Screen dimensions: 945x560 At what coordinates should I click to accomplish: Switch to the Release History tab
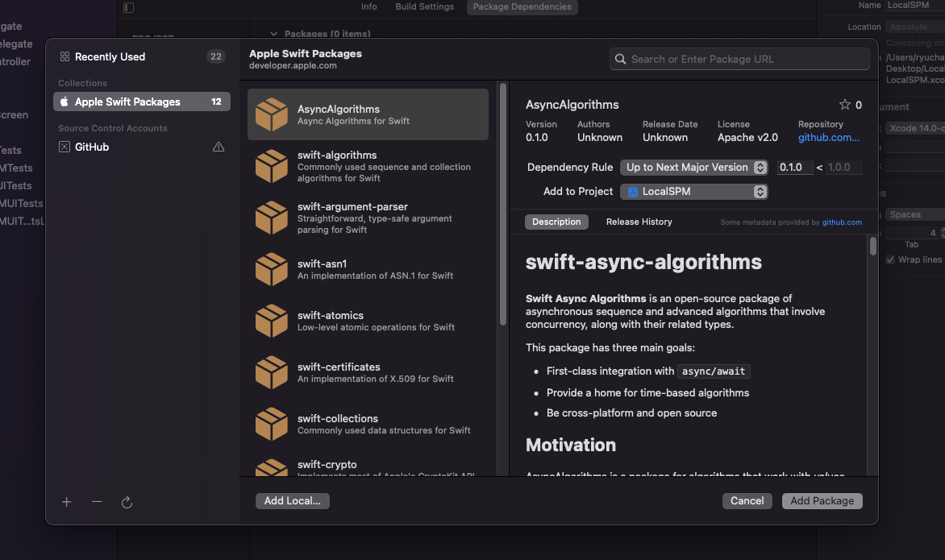click(x=639, y=222)
